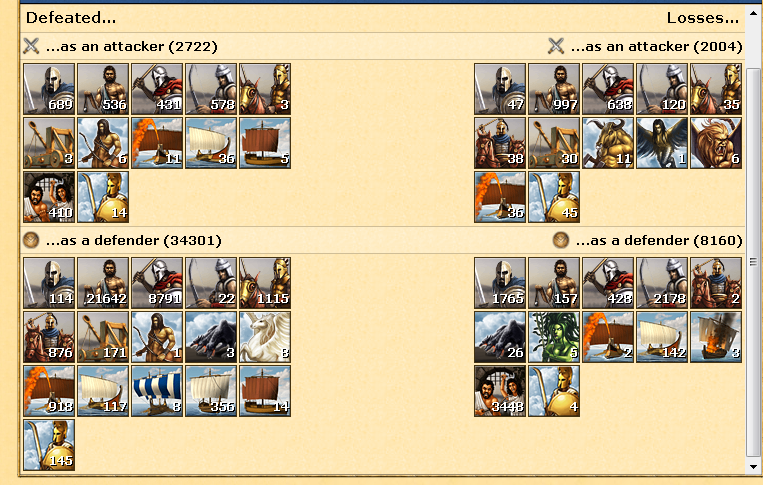Select the fire ship icon showing 918

[x=49, y=391]
